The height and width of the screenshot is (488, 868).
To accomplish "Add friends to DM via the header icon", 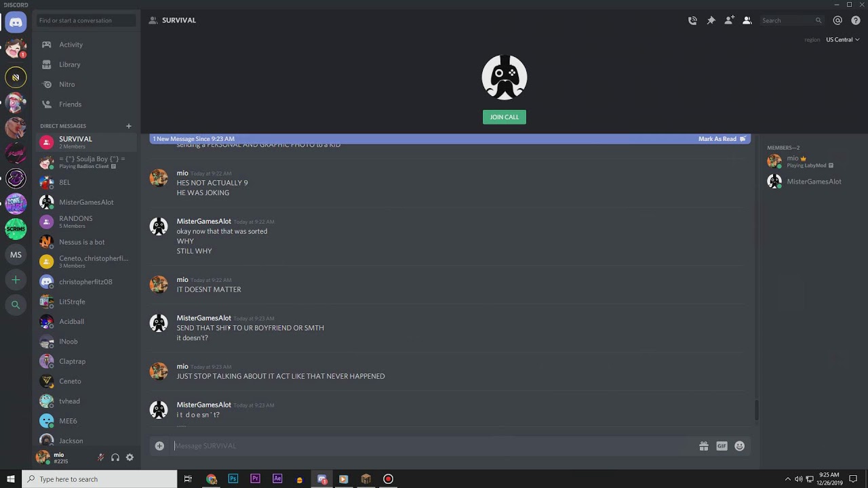I will point(729,20).
